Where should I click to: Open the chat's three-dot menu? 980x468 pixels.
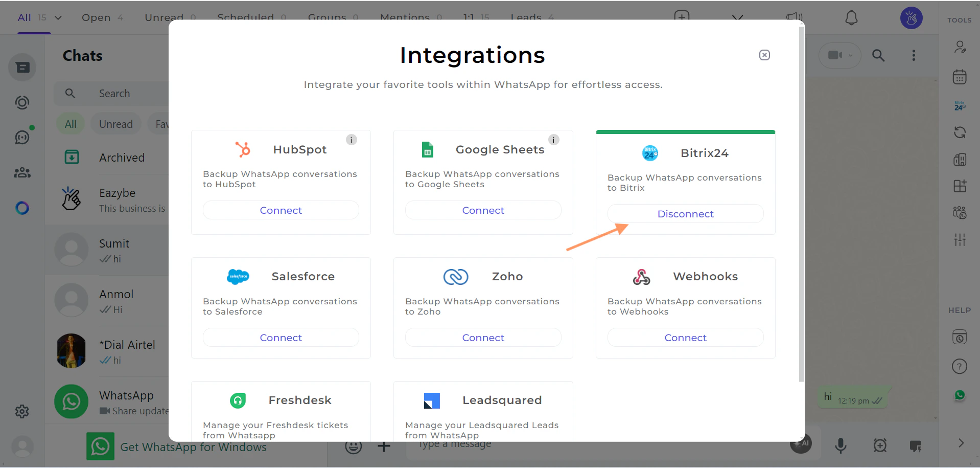(x=914, y=55)
